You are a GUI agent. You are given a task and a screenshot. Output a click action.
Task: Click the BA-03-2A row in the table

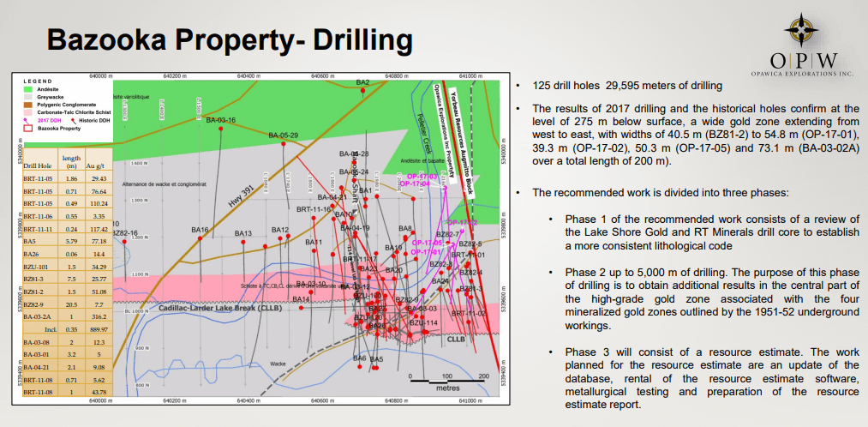[67, 317]
